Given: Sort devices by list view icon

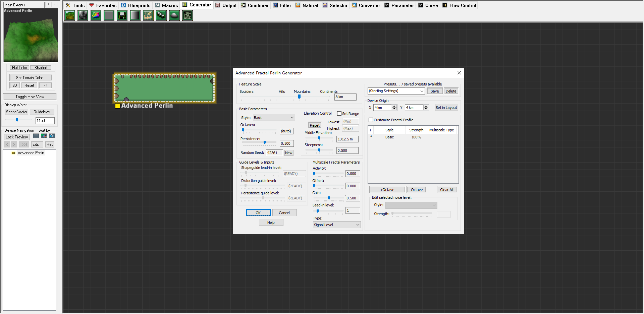Looking at the screenshot, I should pyautogui.click(x=36, y=136).
